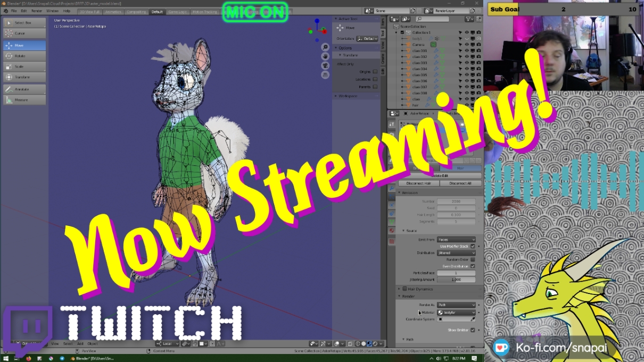Enable the Locations checkbox
This screenshot has height=362, width=644.
375,79
